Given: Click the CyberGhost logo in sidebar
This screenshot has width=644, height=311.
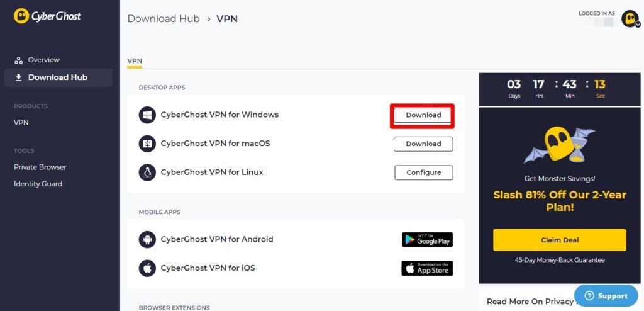Looking at the screenshot, I should [47, 16].
